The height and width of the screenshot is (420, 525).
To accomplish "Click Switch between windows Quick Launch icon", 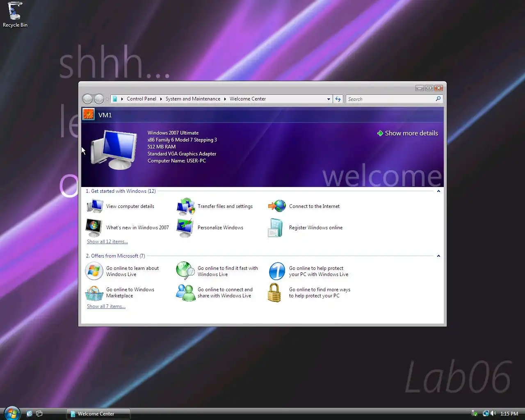I will pyautogui.click(x=39, y=413).
